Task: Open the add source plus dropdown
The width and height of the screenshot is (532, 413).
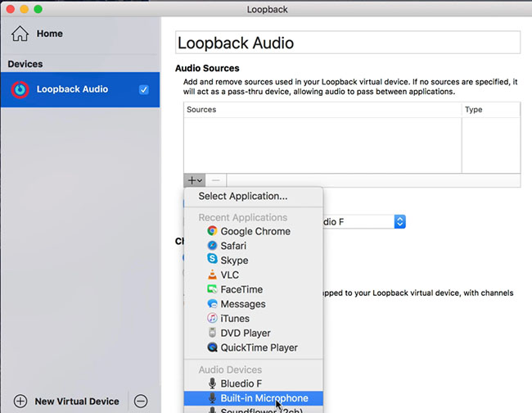Action: [195, 180]
